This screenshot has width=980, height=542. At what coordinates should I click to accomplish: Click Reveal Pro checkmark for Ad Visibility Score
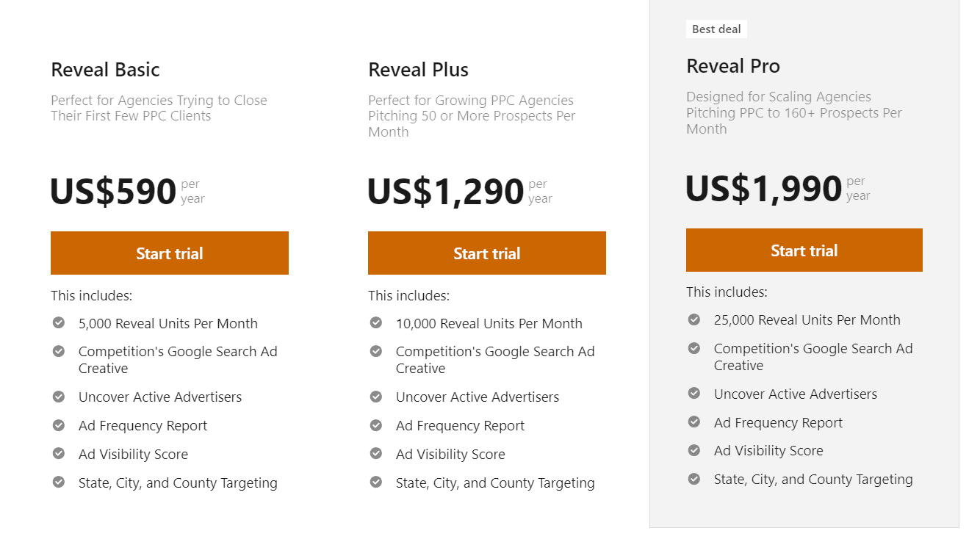(x=694, y=449)
